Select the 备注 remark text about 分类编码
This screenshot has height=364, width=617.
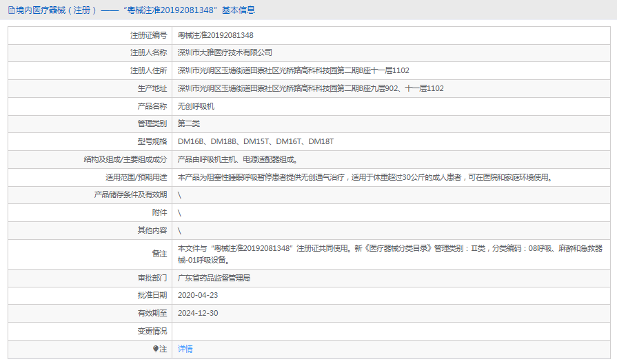pyautogui.click(x=390, y=254)
